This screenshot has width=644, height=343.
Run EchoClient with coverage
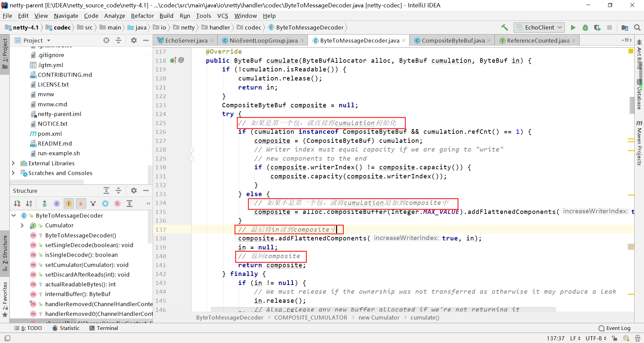pos(597,27)
